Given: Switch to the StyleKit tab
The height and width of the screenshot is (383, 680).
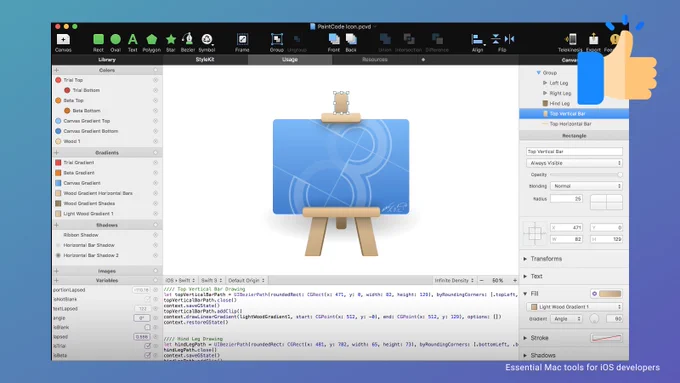Looking at the screenshot, I should tap(205, 60).
